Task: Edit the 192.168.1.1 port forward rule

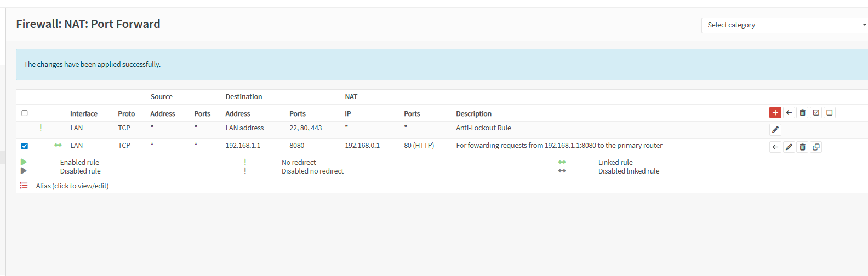Action: (x=789, y=147)
